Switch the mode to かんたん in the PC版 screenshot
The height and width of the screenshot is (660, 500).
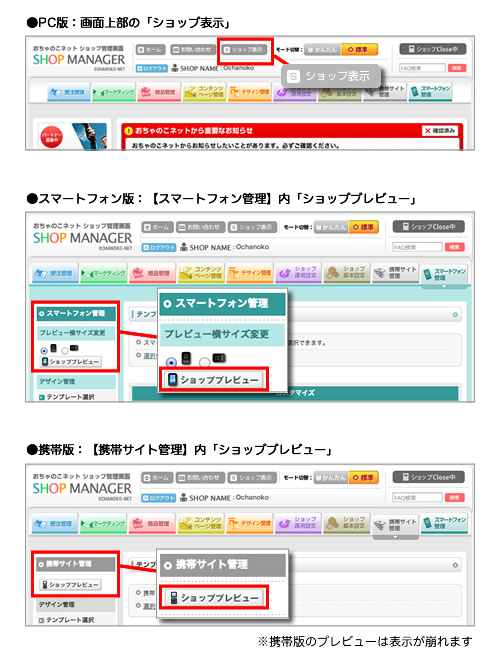point(322,50)
